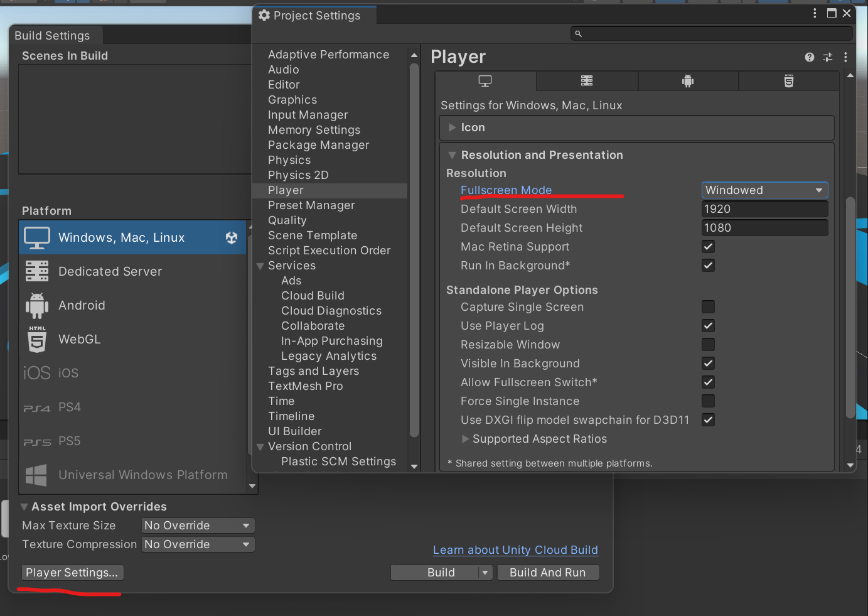Open Learn about Unity Cloud Build link

515,550
